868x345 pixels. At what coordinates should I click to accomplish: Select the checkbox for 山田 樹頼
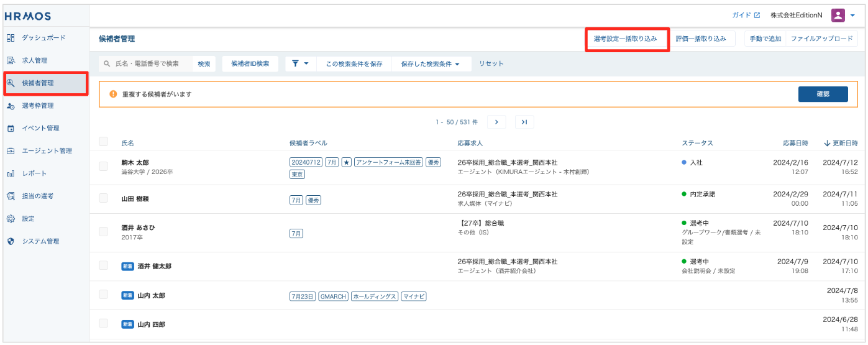pos(104,198)
